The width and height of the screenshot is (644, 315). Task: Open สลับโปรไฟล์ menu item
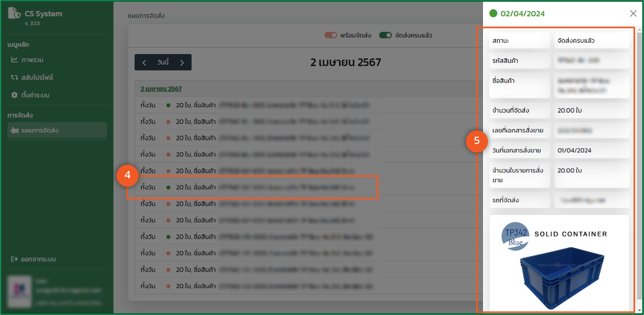click(37, 78)
